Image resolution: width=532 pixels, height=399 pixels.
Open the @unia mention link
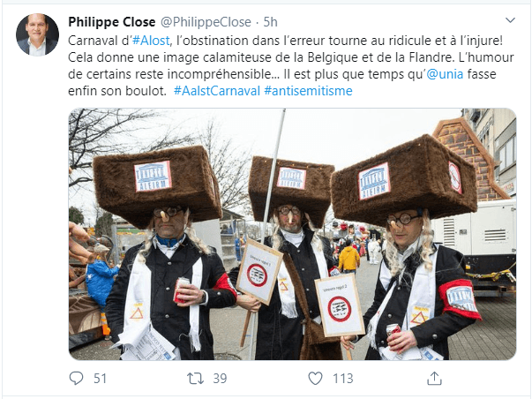(x=445, y=73)
